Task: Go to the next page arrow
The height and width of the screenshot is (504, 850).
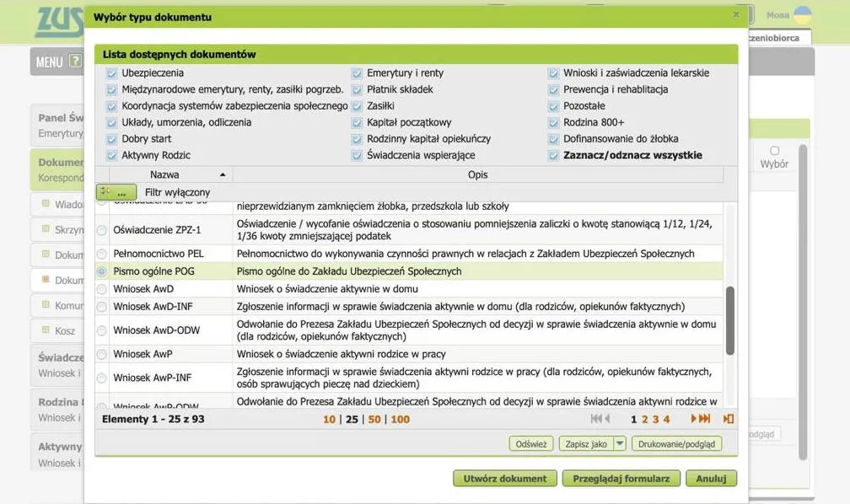Action: pos(693,418)
